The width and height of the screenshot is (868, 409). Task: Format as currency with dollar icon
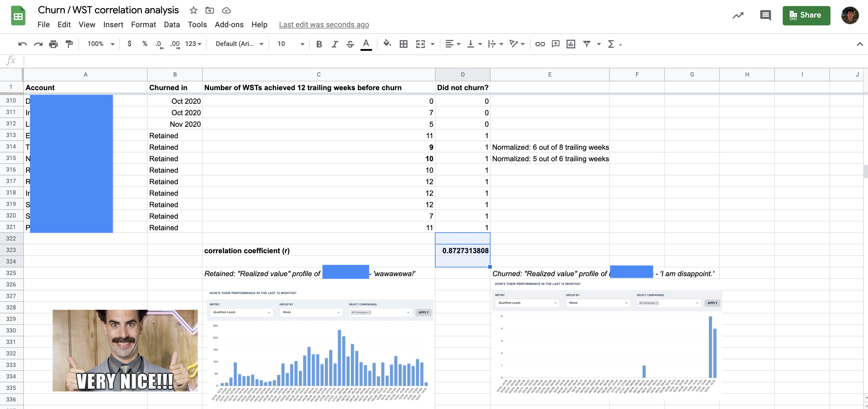tap(129, 44)
